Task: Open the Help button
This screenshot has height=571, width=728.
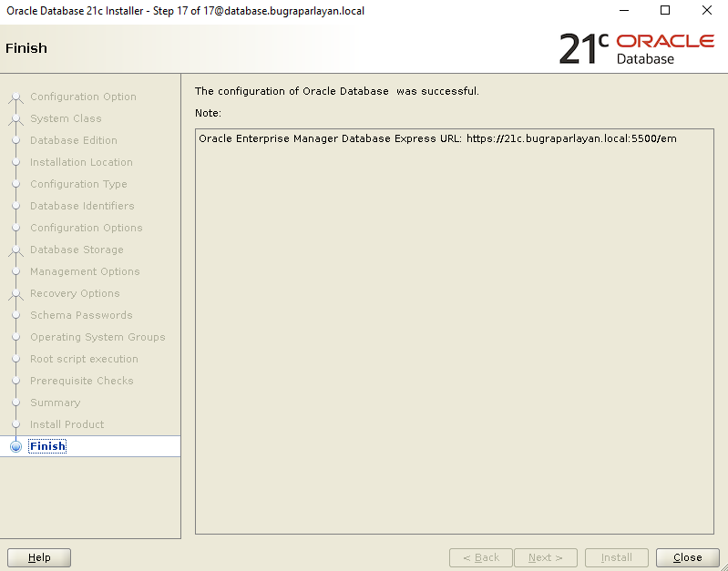Action: [39, 557]
